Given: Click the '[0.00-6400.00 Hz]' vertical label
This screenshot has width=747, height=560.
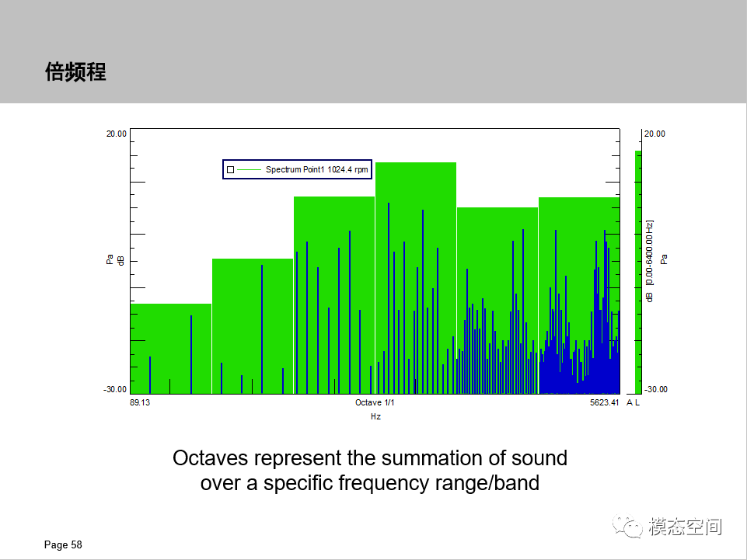Looking at the screenshot, I should tap(649, 253).
